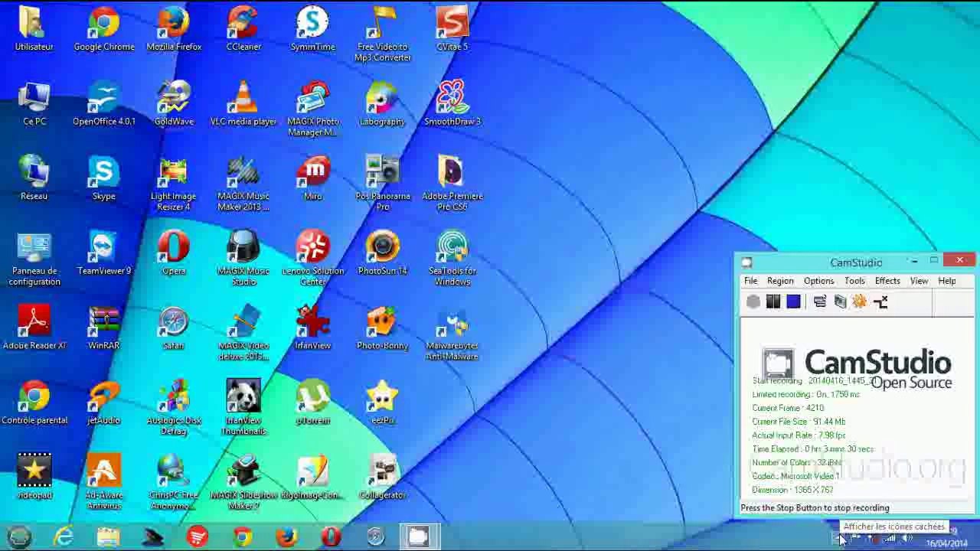Select the Safari desktop shortcut

(x=174, y=328)
